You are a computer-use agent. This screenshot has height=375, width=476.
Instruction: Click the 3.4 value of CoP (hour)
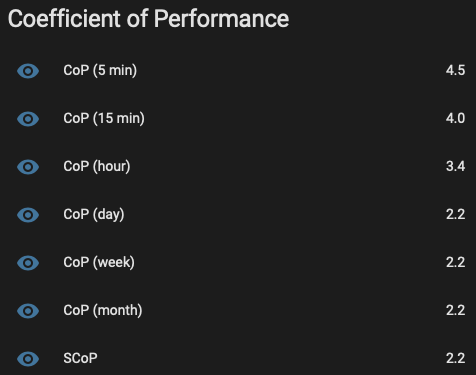pos(455,166)
